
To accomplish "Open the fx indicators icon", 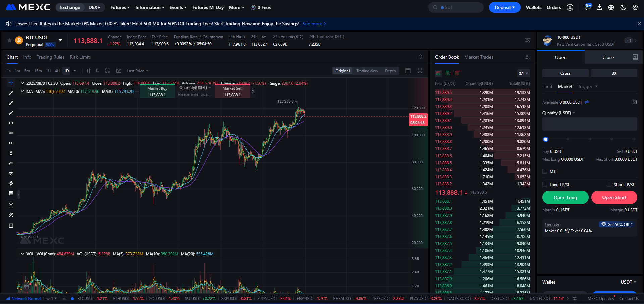I will 97,71.
